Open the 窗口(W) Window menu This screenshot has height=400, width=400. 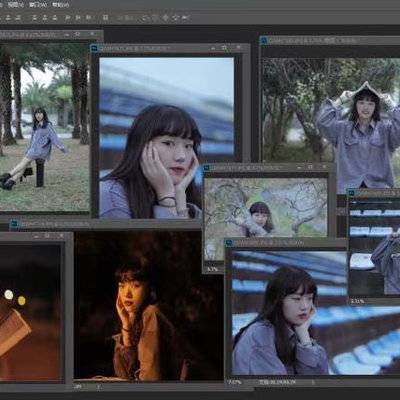38,5
